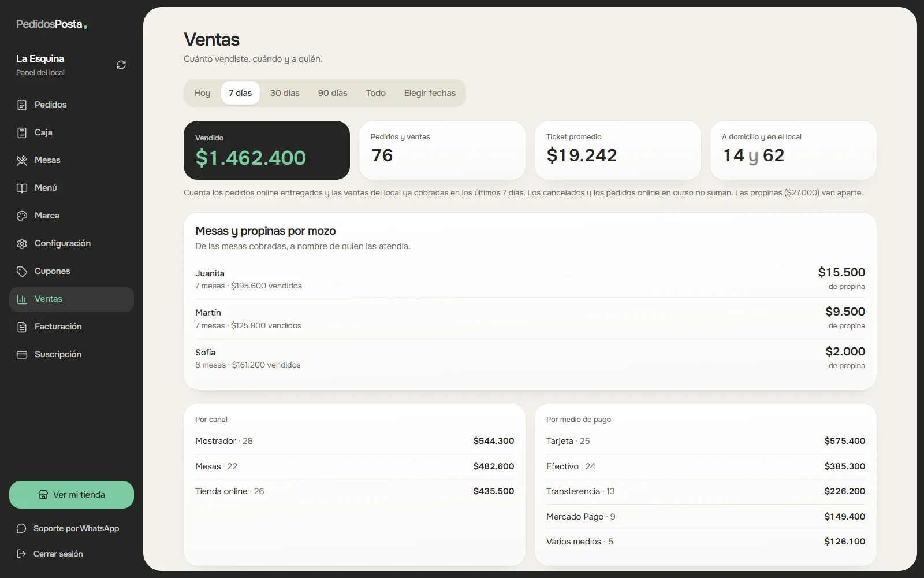Click the Mostrador · 28 channel row
This screenshot has width=924, height=578.
pos(355,441)
